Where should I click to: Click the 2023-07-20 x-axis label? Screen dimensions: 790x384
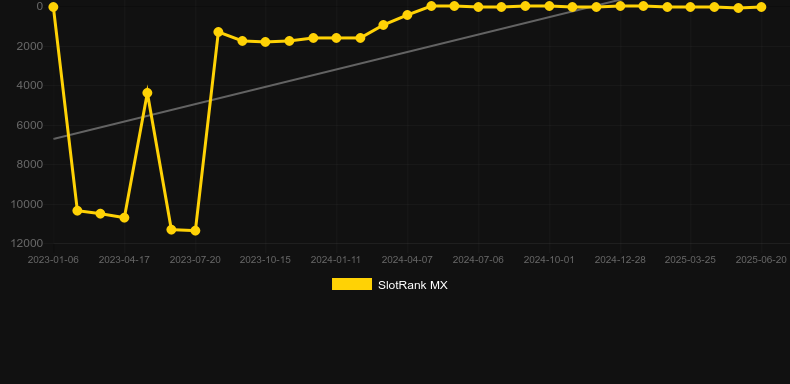coord(195,260)
